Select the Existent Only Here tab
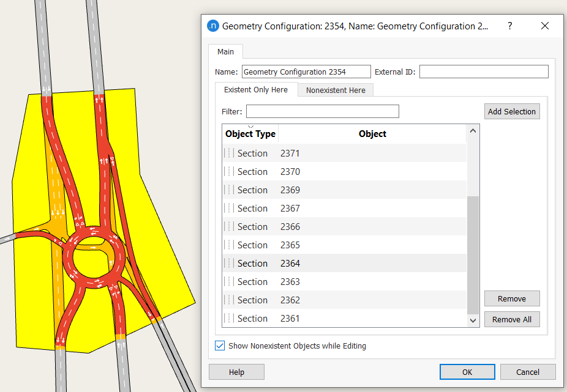 (x=256, y=90)
